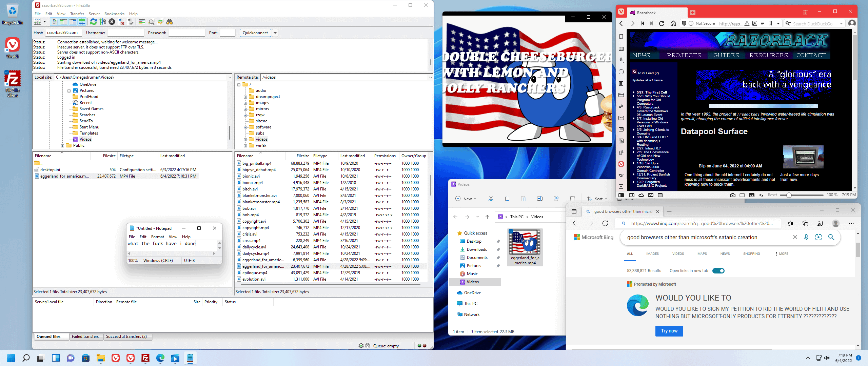Open Notepad Format menu
The image size is (868, 366).
click(157, 237)
